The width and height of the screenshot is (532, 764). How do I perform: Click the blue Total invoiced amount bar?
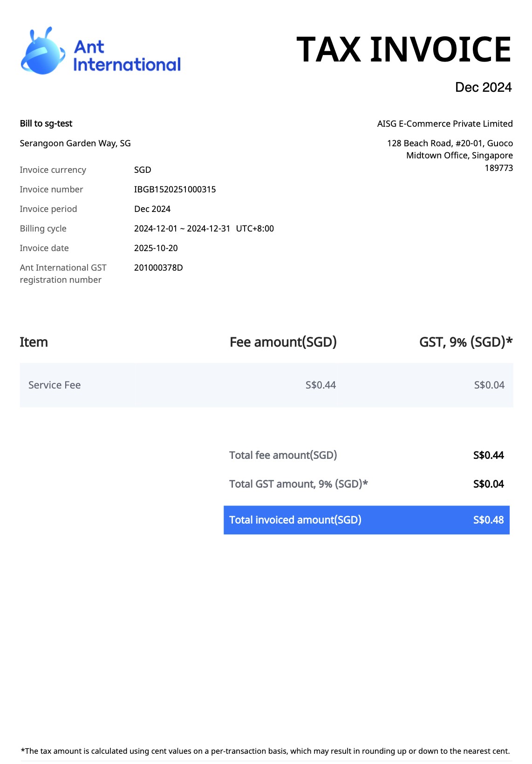(366, 520)
